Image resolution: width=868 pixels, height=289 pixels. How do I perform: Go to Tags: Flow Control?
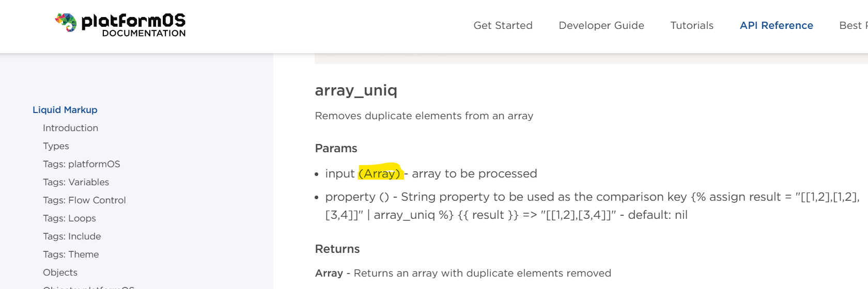84,200
